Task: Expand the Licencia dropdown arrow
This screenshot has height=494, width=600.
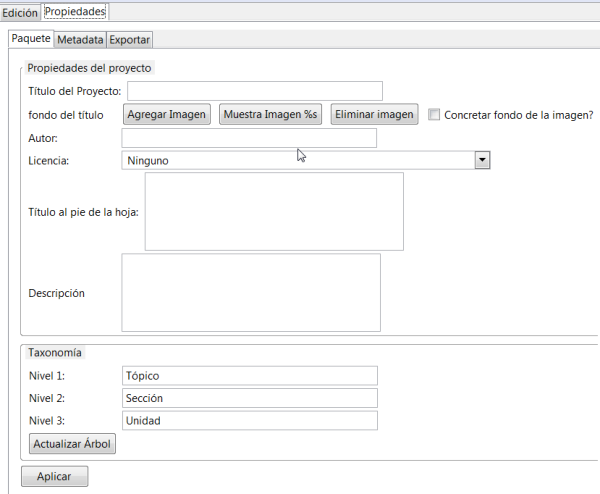Action: (x=481, y=160)
